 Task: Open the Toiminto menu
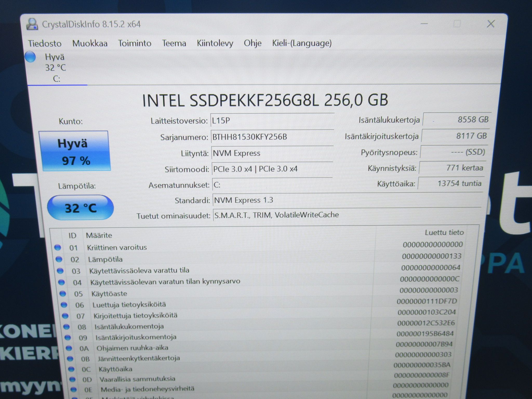135,43
